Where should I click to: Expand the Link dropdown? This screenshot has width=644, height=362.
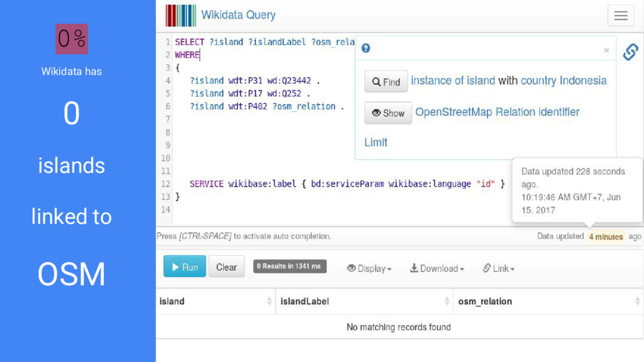(x=499, y=268)
